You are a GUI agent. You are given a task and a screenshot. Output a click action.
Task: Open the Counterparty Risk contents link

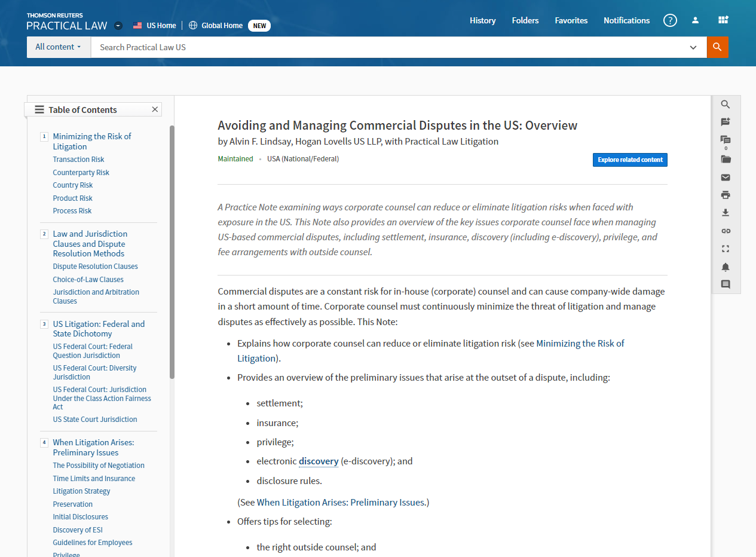(81, 173)
